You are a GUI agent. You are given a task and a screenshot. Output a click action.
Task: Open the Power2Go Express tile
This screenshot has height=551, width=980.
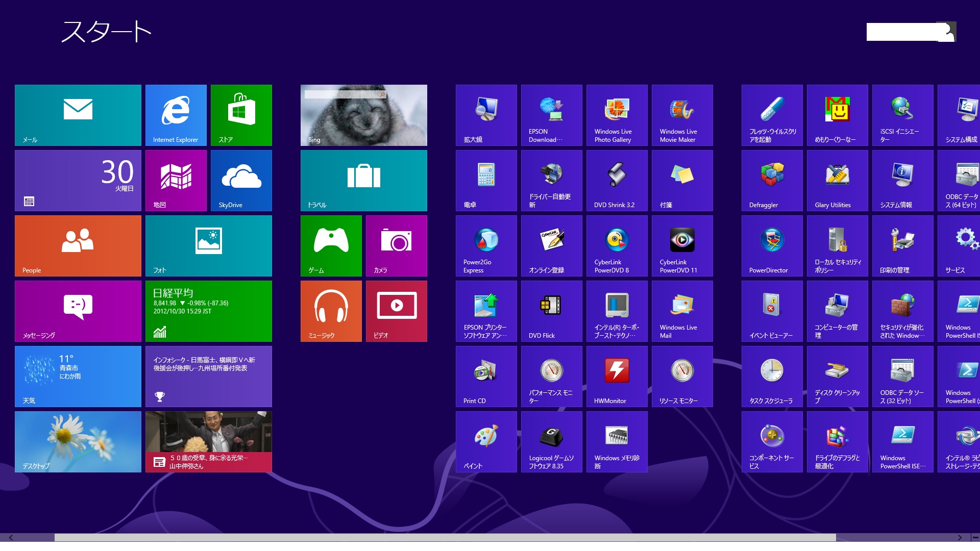point(486,245)
